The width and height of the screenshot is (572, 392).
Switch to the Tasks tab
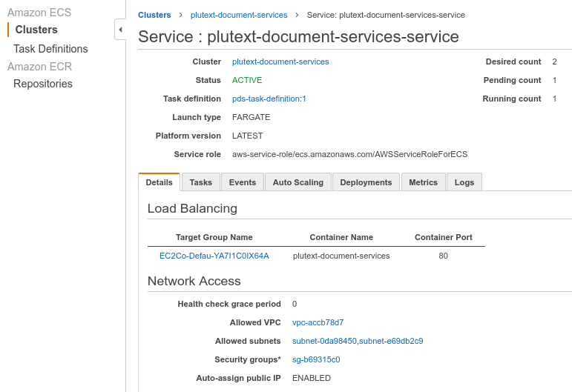[x=200, y=182]
